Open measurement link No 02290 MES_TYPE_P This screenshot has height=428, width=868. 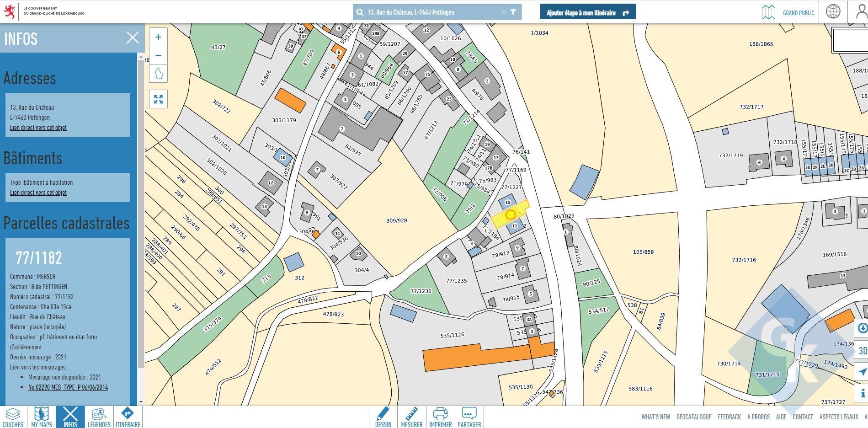click(x=68, y=387)
